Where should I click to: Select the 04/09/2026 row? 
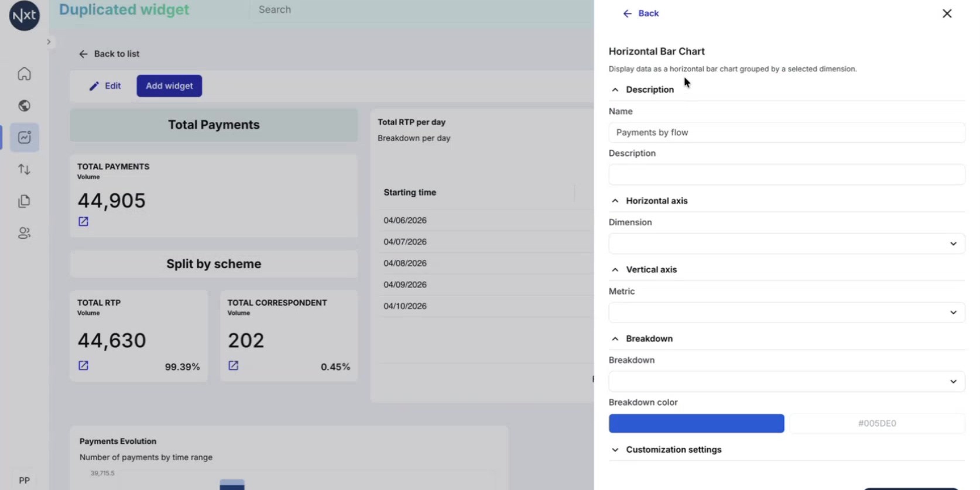pos(486,285)
